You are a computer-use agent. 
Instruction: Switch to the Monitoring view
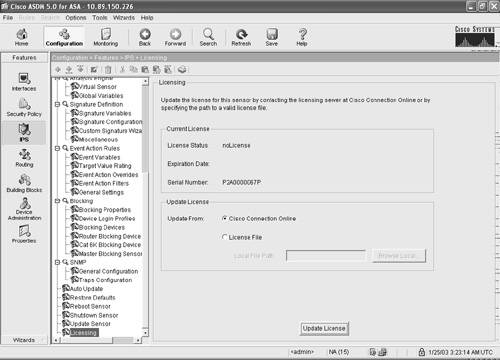[106, 37]
